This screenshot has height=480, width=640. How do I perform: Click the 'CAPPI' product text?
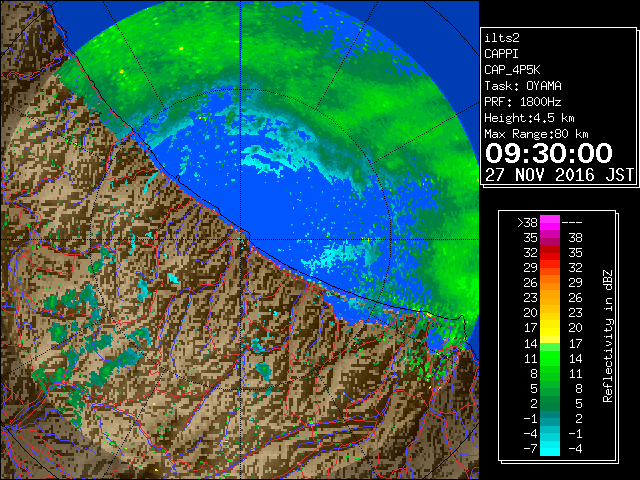click(501, 54)
